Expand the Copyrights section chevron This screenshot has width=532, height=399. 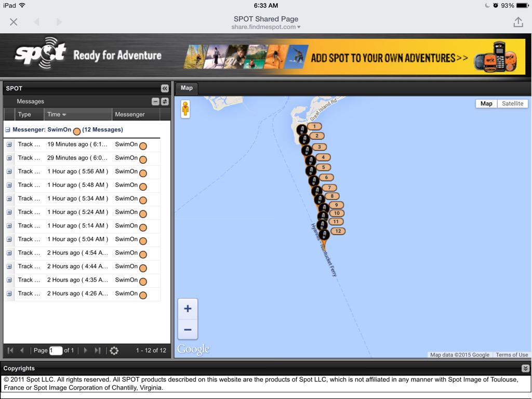[525, 368]
